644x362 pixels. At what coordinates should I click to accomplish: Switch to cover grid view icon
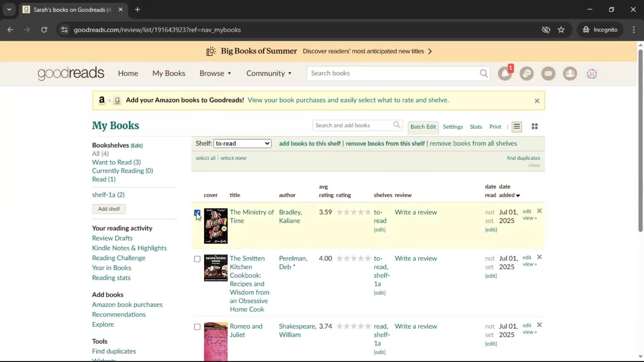click(535, 127)
